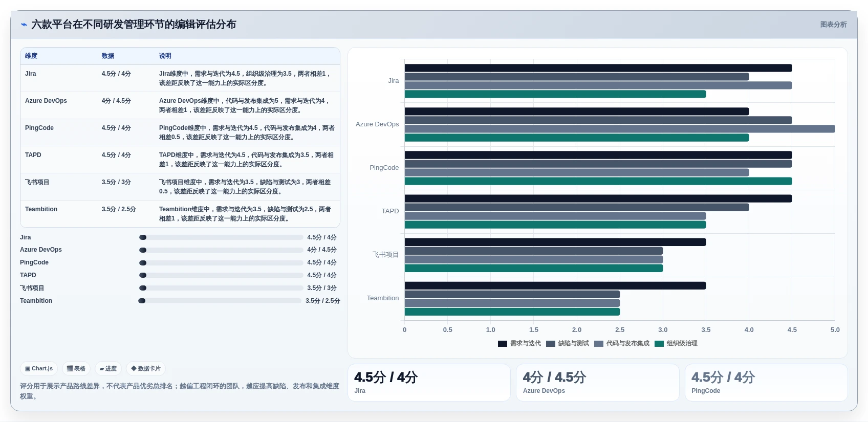The width and height of the screenshot is (868, 422).
Task: Click the 3.5分 / 3分 table cell
Action: coord(116,182)
